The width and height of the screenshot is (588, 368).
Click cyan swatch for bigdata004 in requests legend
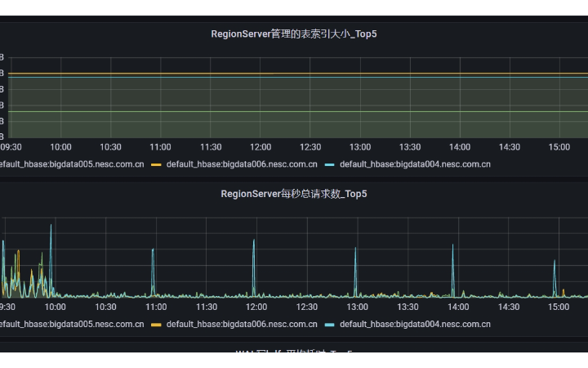(329, 325)
